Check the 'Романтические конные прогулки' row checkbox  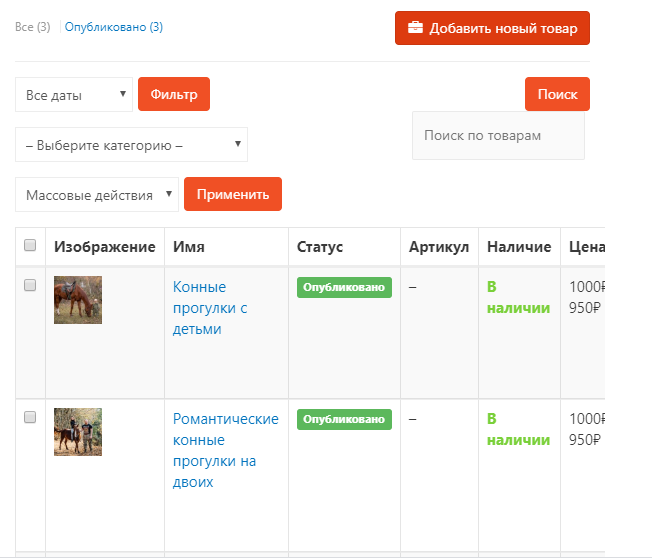coord(30,417)
